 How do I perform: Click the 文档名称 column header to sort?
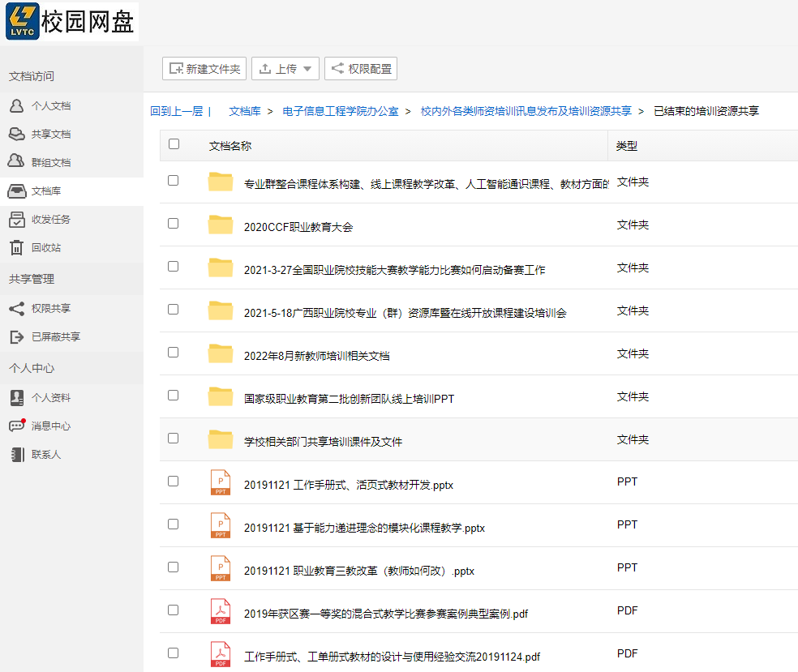(x=230, y=146)
